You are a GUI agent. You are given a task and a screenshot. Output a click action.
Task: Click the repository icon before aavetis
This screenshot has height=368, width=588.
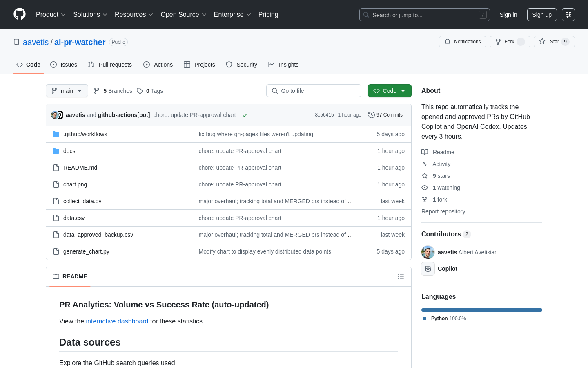(x=16, y=42)
